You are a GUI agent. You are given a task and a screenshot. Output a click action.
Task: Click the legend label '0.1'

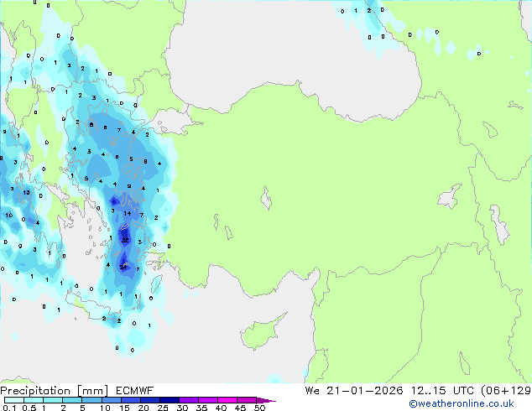pos(9,408)
